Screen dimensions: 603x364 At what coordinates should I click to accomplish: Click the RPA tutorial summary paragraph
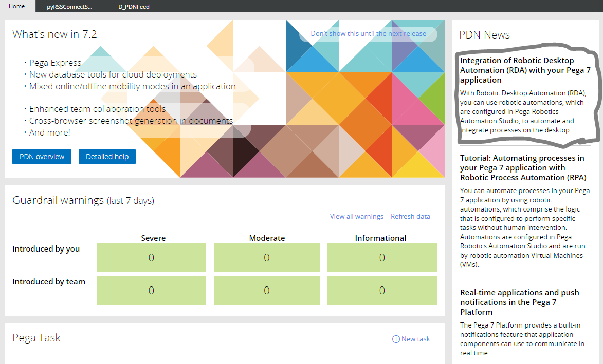[x=524, y=227]
